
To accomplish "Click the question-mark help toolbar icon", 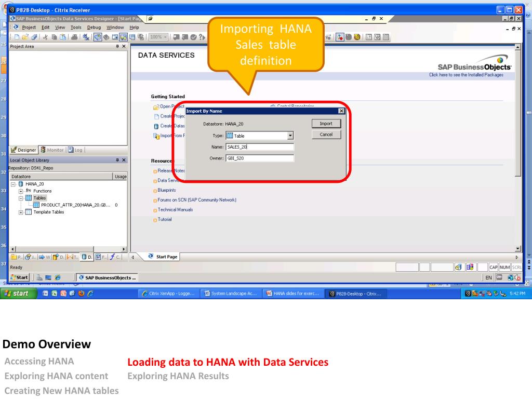I will 202,37.
